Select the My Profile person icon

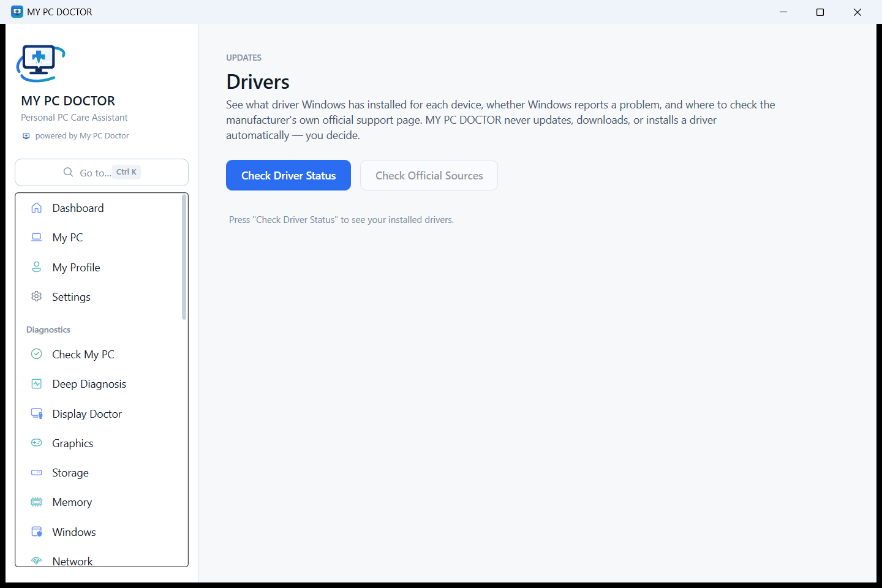(37, 267)
